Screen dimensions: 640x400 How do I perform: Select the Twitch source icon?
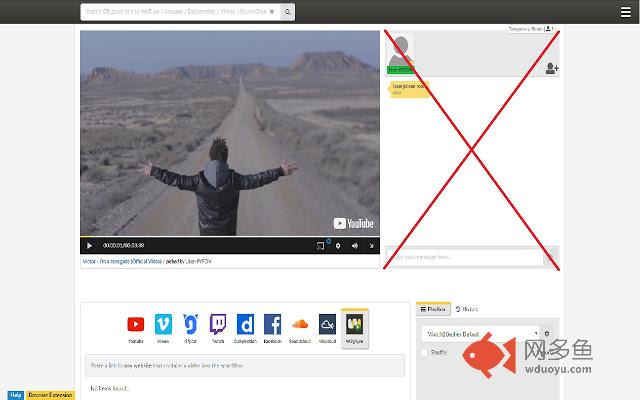click(218, 329)
